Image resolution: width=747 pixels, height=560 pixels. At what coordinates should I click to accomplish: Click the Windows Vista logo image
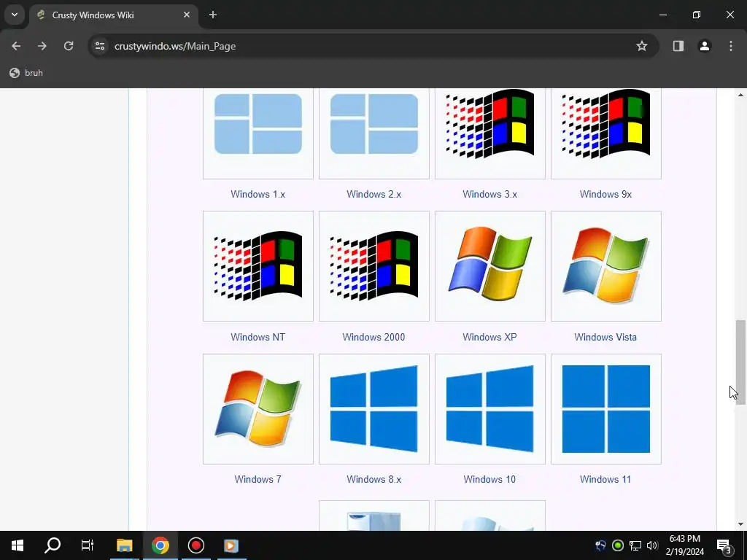click(x=606, y=265)
